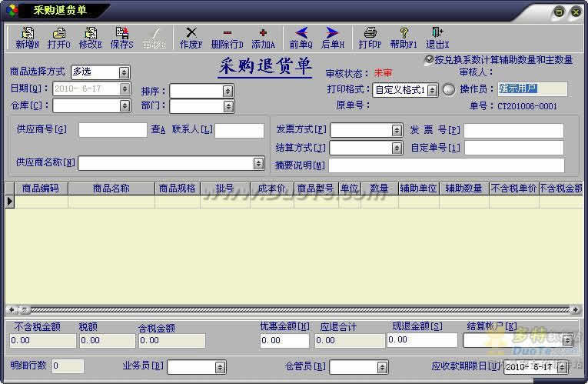Focus the 现退金额 cash refund field
The image size is (588, 384).
pyautogui.click(x=422, y=339)
